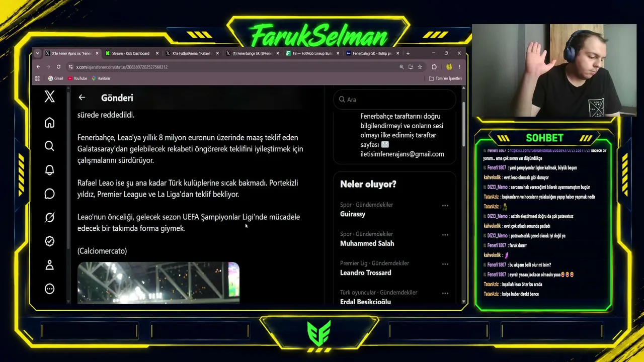The width and height of the screenshot is (644, 362).
Task: Open the Tüm Yer İşaretleri bookmarks folder
Action: tap(445, 78)
